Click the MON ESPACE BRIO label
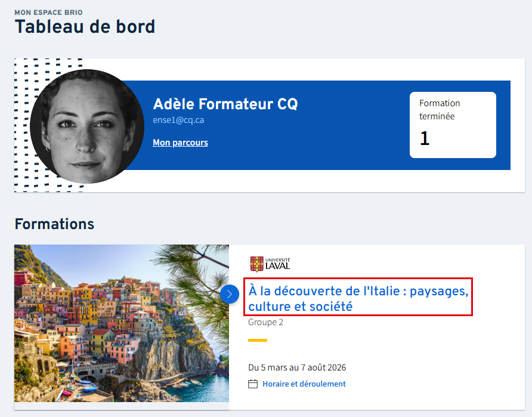Image resolution: width=532 pixels, height=417 pixels. [49, 12]
